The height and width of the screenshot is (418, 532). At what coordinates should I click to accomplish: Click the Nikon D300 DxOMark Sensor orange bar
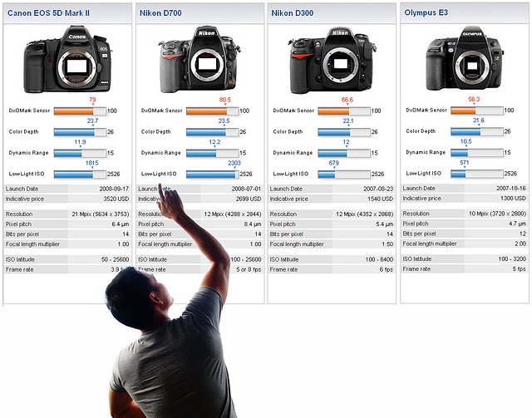point(344,111)
